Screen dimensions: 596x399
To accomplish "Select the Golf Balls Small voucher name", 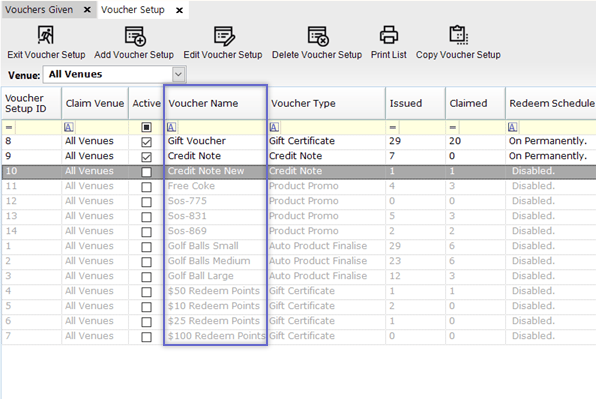I will click(x=203, y=246).
